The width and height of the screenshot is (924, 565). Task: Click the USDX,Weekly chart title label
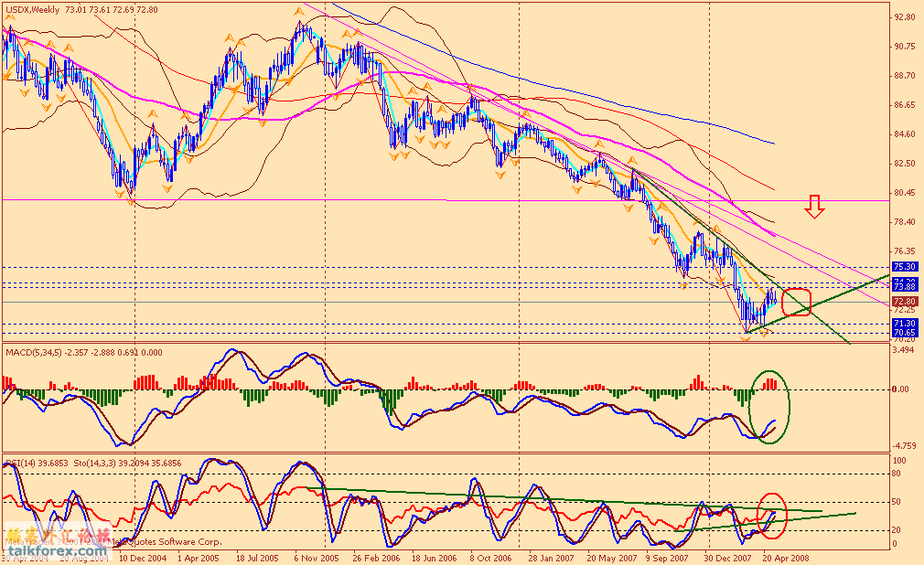(32, 10)
